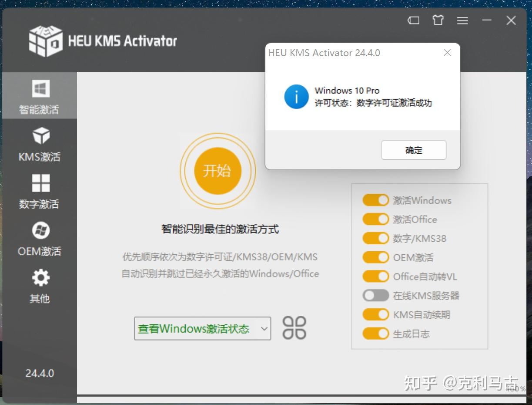532x405 pixels.
Task: Toggle the 激活Windows switch
Action: click(x=375, y=200)
